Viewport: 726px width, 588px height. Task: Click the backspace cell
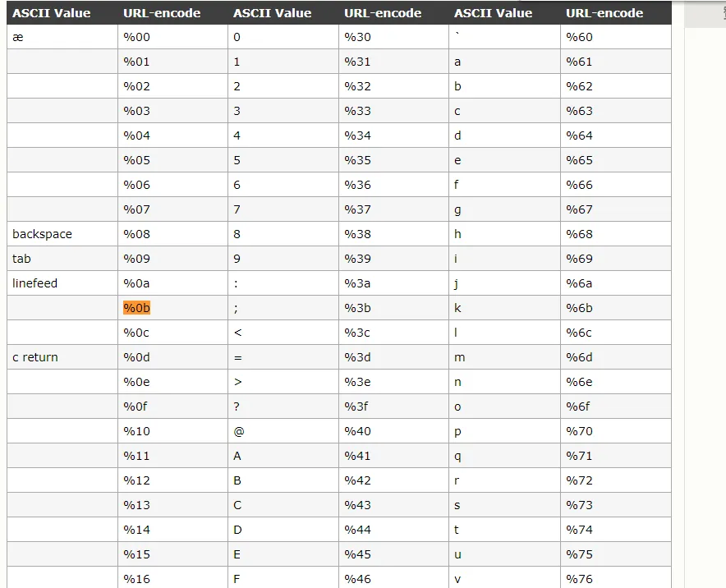(43, 234)
